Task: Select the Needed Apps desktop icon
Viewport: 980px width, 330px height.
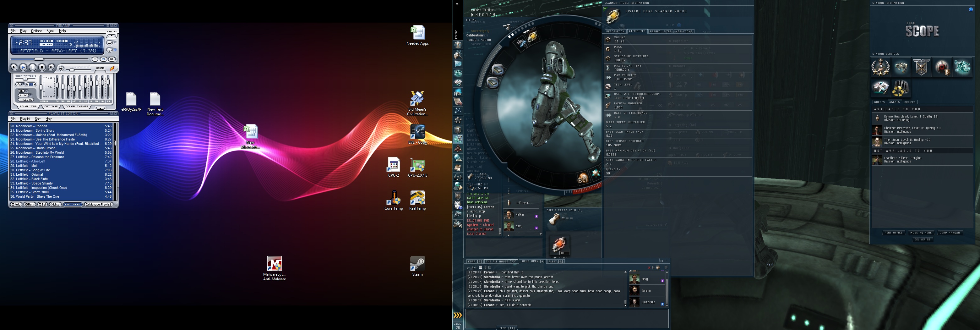Action: point(417,36)
